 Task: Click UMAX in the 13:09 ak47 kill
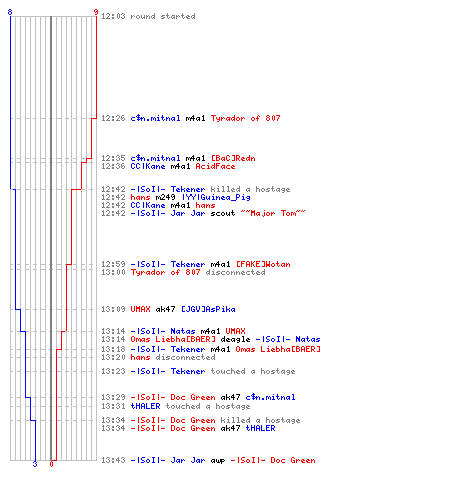point(140,309)
